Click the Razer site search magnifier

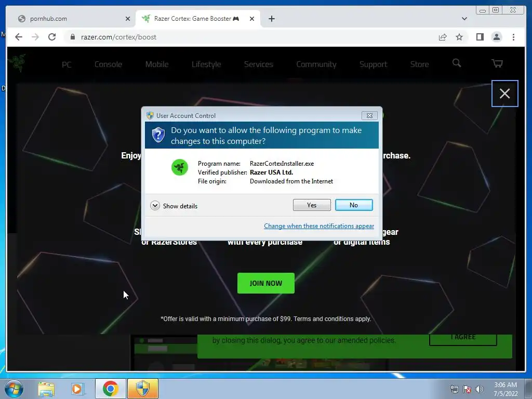457,63
